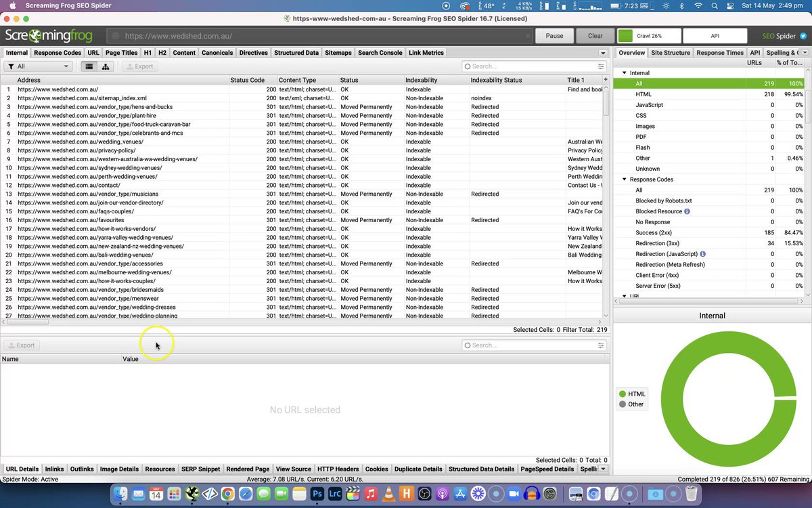Image resolution: width=812 pixels, height=508 pixels.
Task: Open Calendar from the Dock
Action: coord(157,495)
